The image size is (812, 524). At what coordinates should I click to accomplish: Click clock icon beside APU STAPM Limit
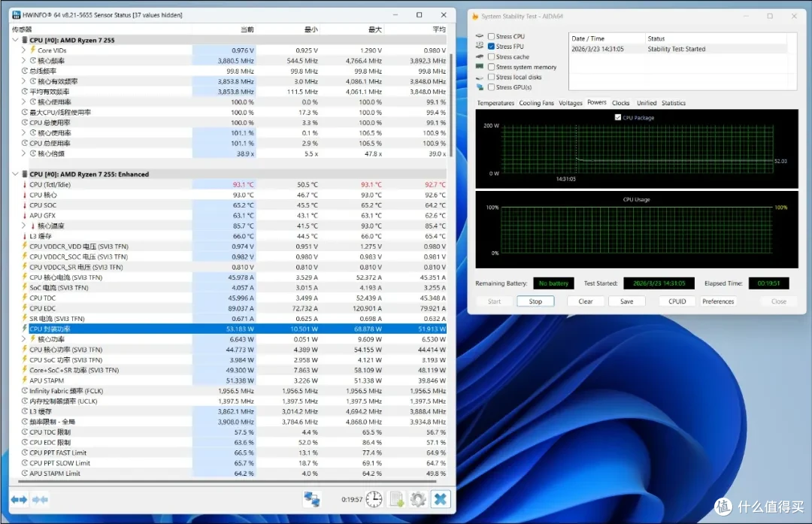(x=24, y=474)
